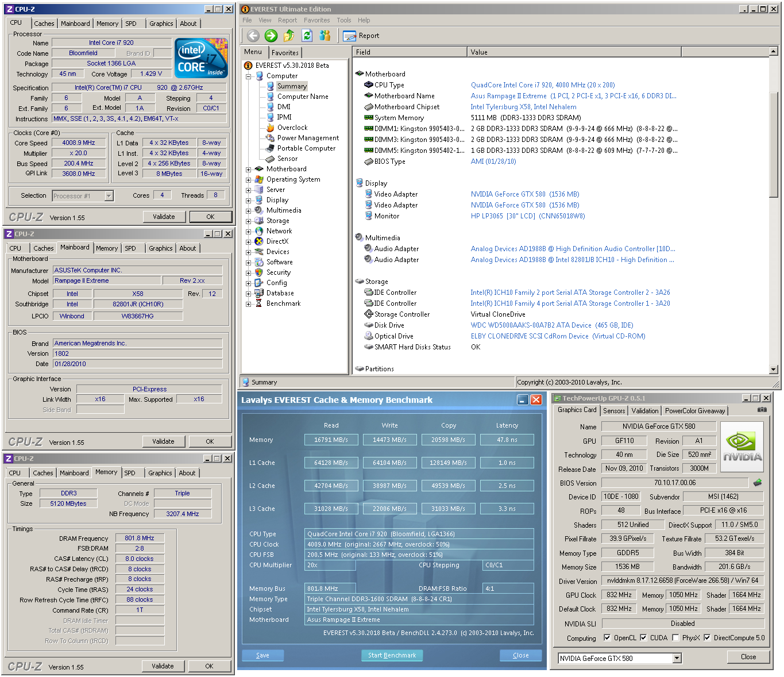Viewport: 784px width, 677px height.
Task: Open the Processor #1 selection dropdown
Action: pyautogui.click(x=109, y=196)
